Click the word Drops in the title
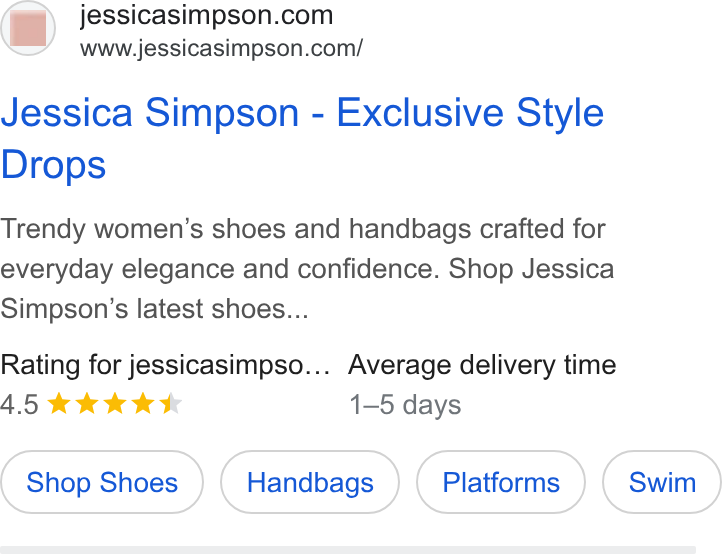This screenshot has width=722, height=554. pos(53,165)
